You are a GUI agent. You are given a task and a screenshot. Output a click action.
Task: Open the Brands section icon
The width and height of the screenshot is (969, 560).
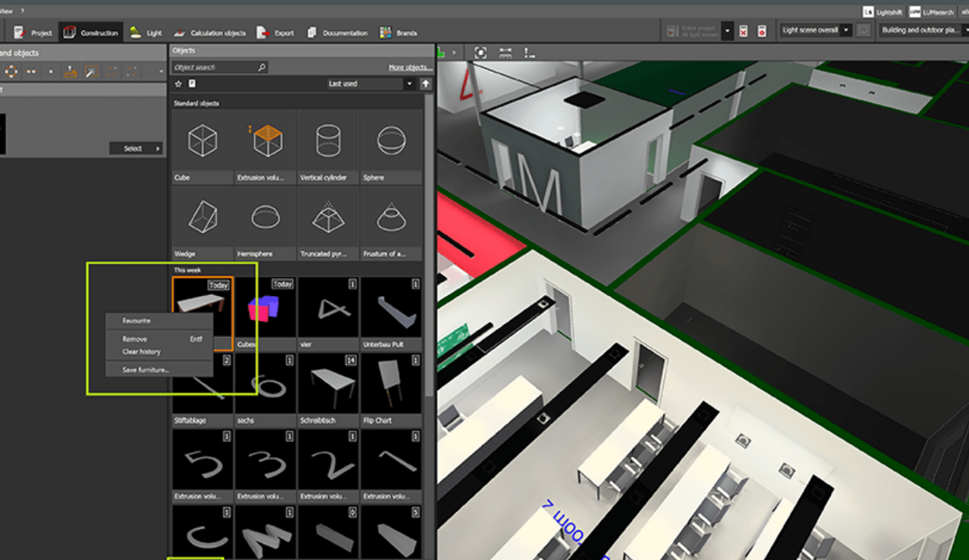click(385, 33)
